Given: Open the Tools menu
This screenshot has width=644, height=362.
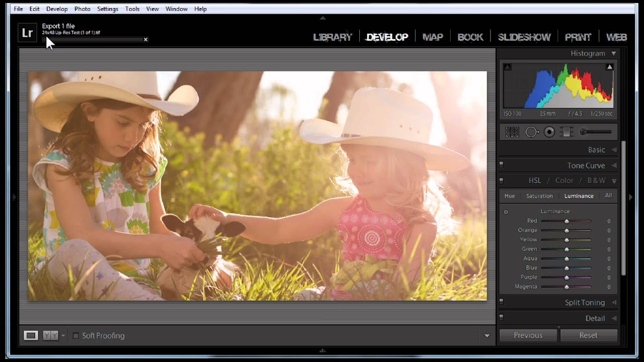Looking at the screenshot, I should [132, 9].
